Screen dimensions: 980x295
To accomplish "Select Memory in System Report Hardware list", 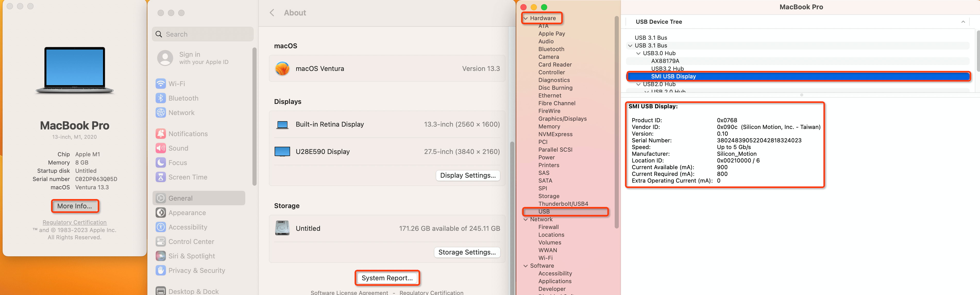I will [549, 126].
